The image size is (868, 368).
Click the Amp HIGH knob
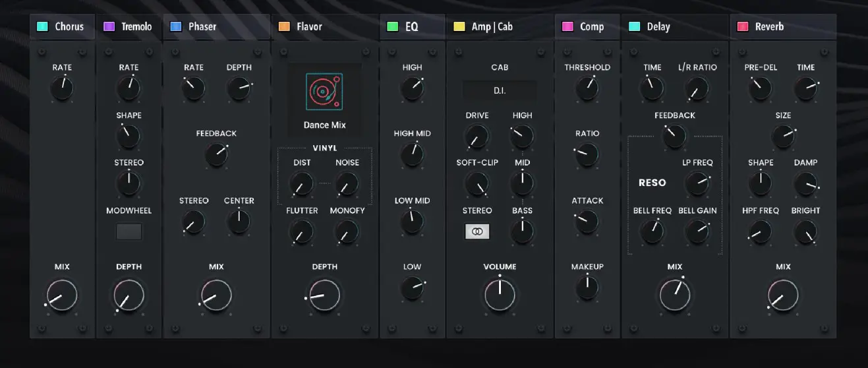[x=522, y=137]
